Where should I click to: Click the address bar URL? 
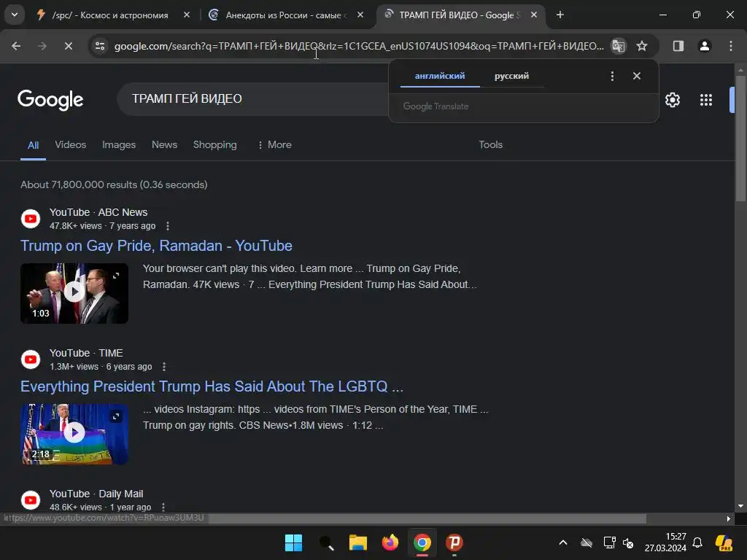tap(359, 46)
